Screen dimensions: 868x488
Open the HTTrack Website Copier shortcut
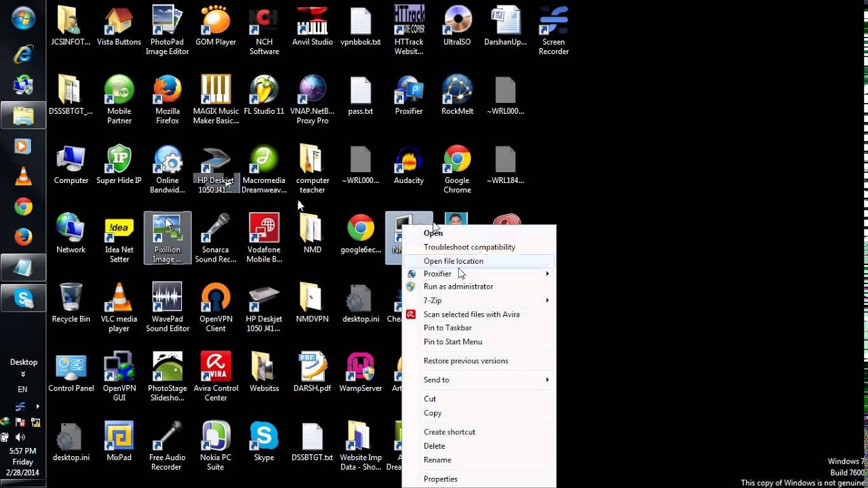pos(409,30)
